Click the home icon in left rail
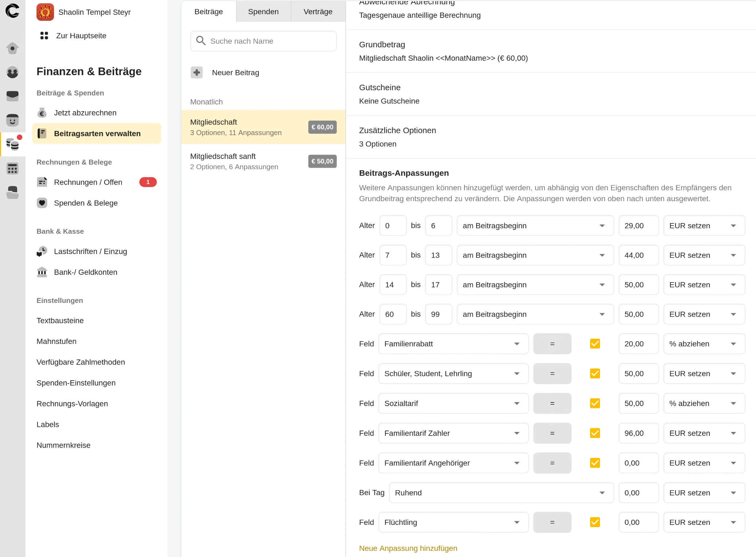 click(12, 48)
